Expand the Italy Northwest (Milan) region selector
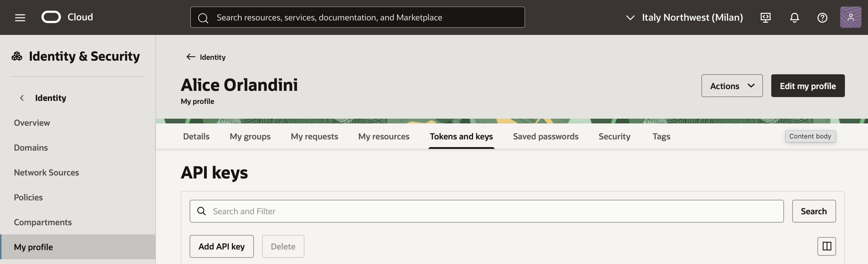 (684, 17)
